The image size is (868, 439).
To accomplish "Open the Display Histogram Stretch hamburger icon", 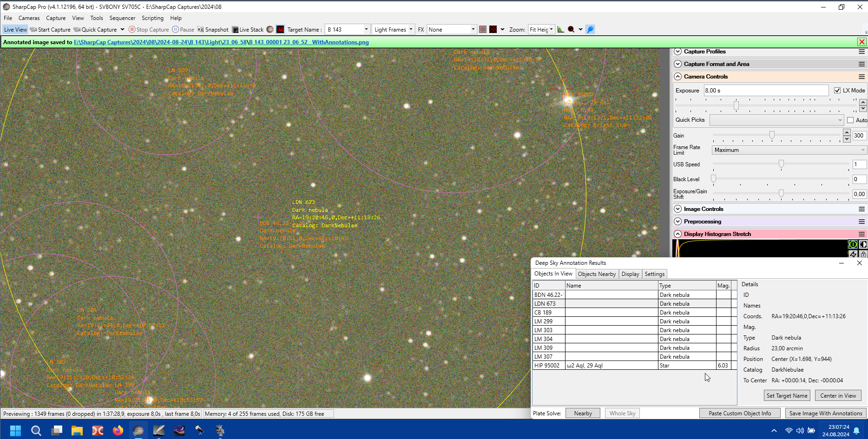I will pos(861,234).
